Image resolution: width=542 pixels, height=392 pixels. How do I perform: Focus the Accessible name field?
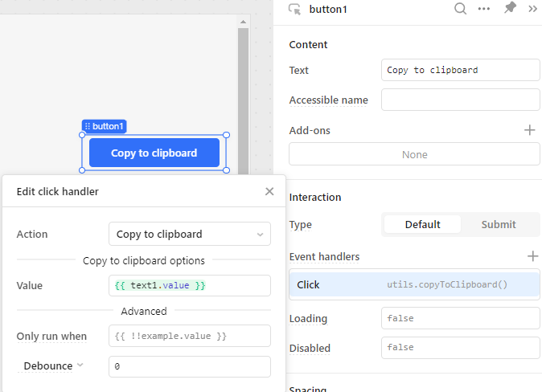tap(461, 100)
